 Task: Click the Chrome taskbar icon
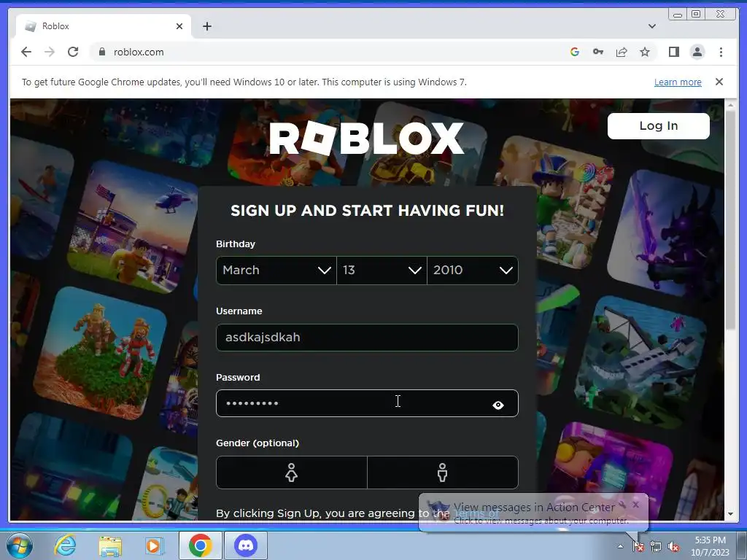click(200, 545)
